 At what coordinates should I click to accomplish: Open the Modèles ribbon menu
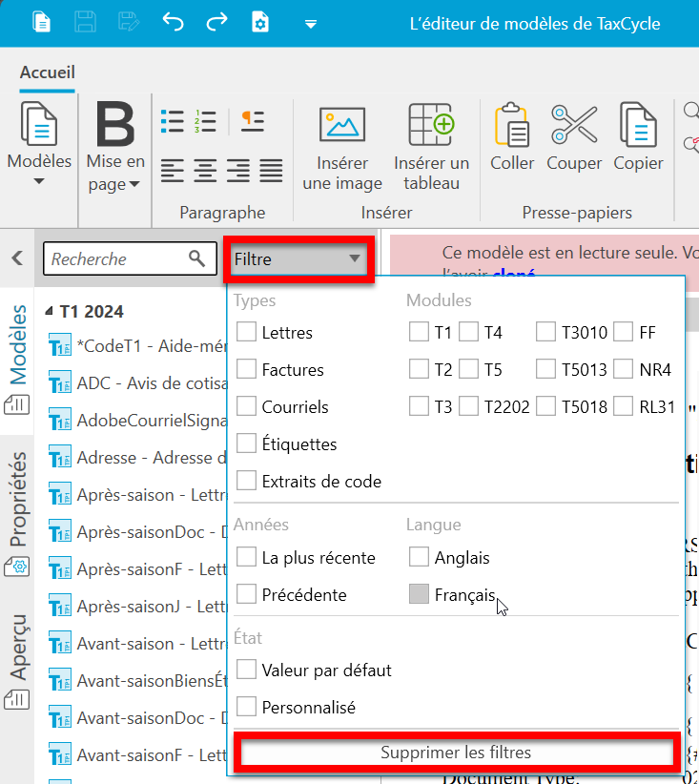tap(39, 143)
